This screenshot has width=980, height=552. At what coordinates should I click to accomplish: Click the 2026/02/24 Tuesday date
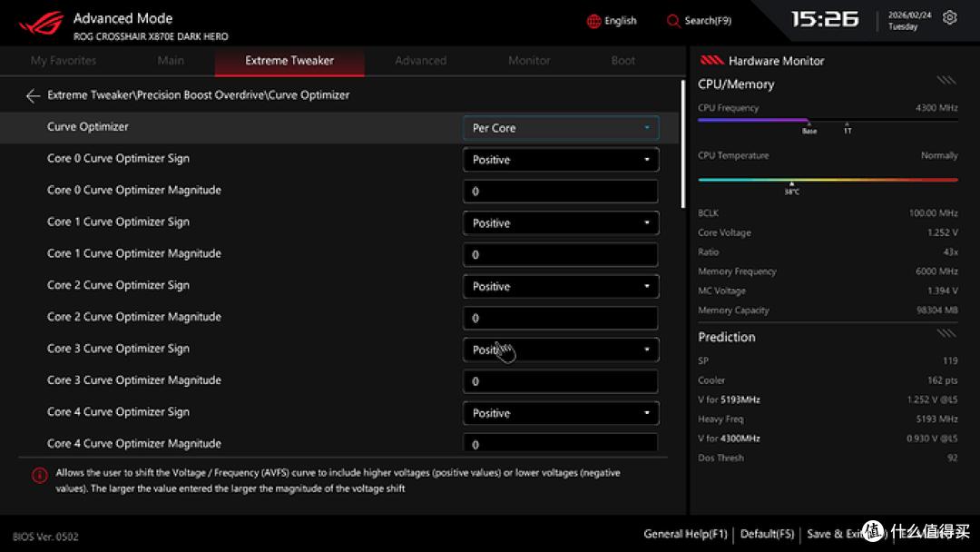909,21
